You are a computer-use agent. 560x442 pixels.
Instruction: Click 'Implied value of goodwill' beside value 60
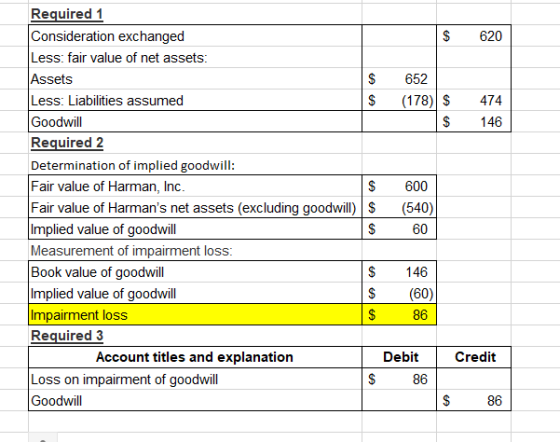pyautogui.click(x=195, y=229)
